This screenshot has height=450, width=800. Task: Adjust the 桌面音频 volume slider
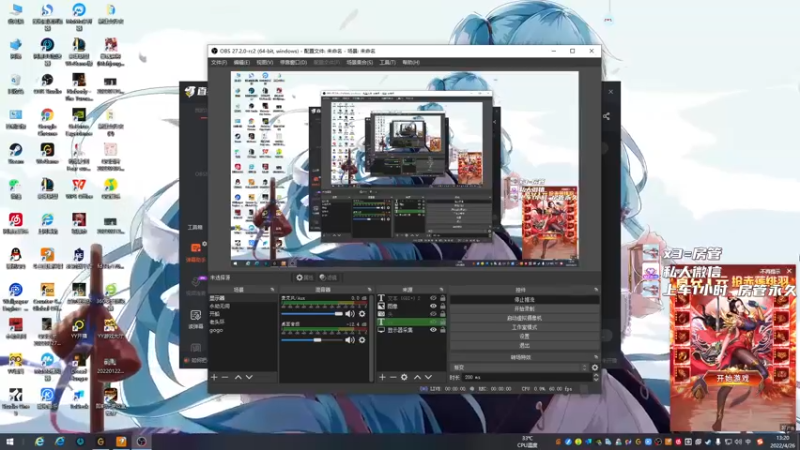point(312,340)
